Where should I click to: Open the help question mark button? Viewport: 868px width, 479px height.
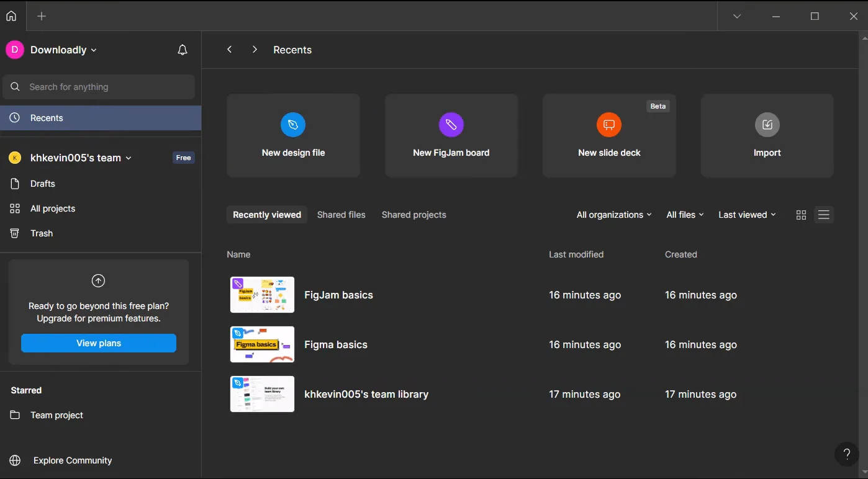(847, 454)
